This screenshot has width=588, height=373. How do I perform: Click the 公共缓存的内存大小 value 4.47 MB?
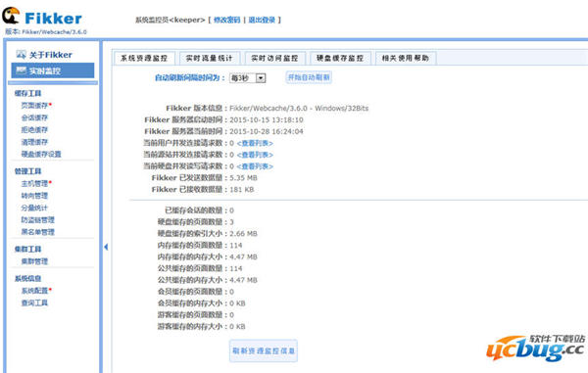243,280
